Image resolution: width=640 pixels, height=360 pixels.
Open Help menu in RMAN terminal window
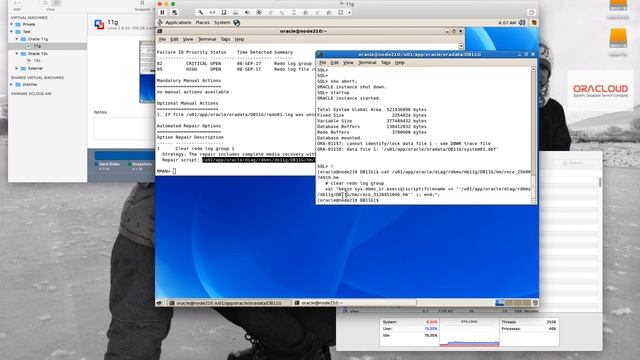[x=239, y=39]
